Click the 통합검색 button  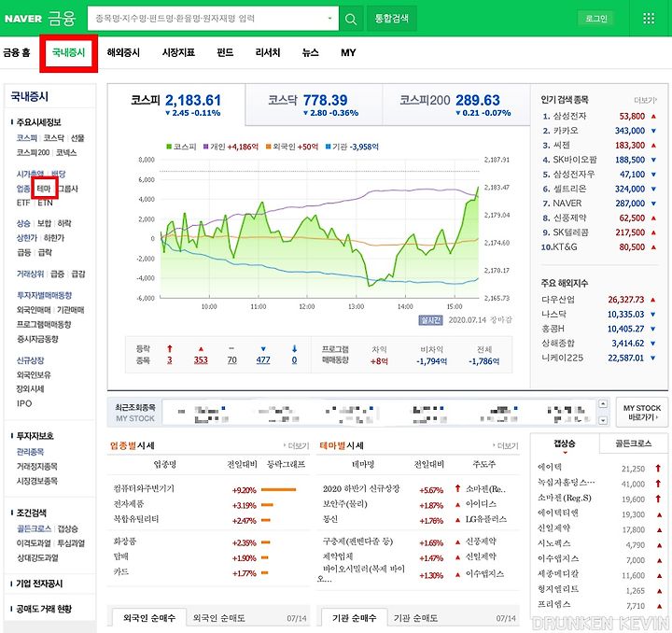click(x=391, y=19)
